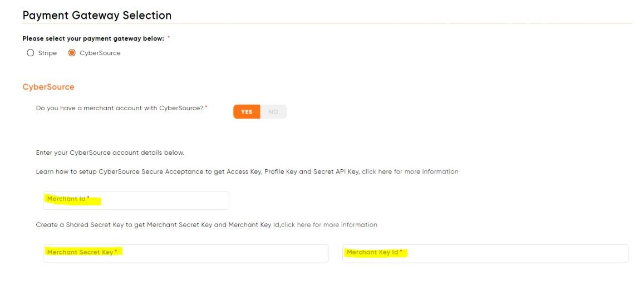The width and height of the screenshot is (644, 285).
Task: Select the CyberSource radio button
Action: [x=72, y=53]
